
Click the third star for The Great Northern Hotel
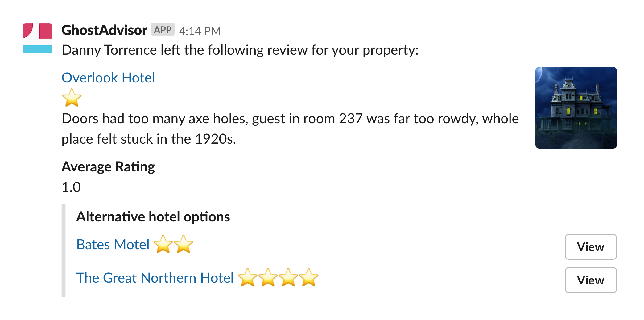click(x=289, y=278)
